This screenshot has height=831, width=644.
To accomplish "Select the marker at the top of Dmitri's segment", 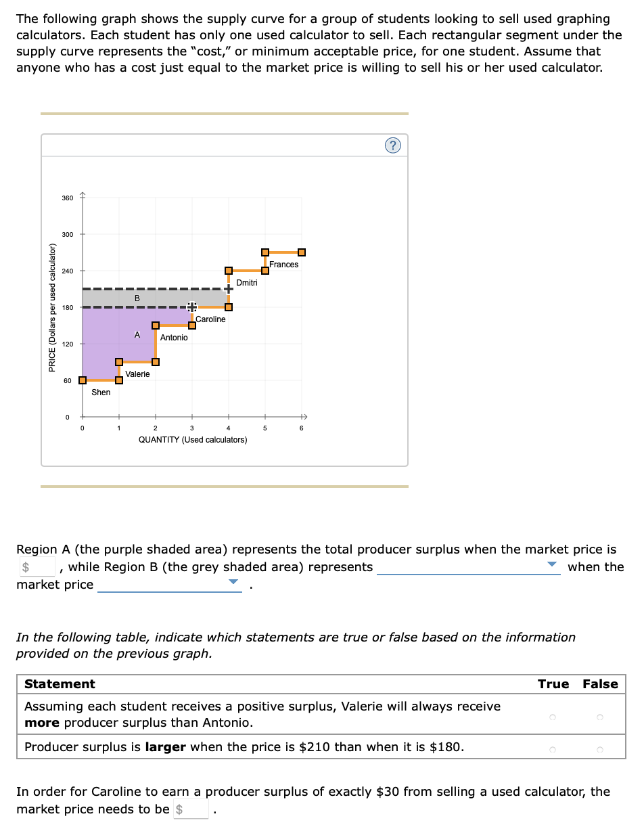I will click(x=229, y=271).
